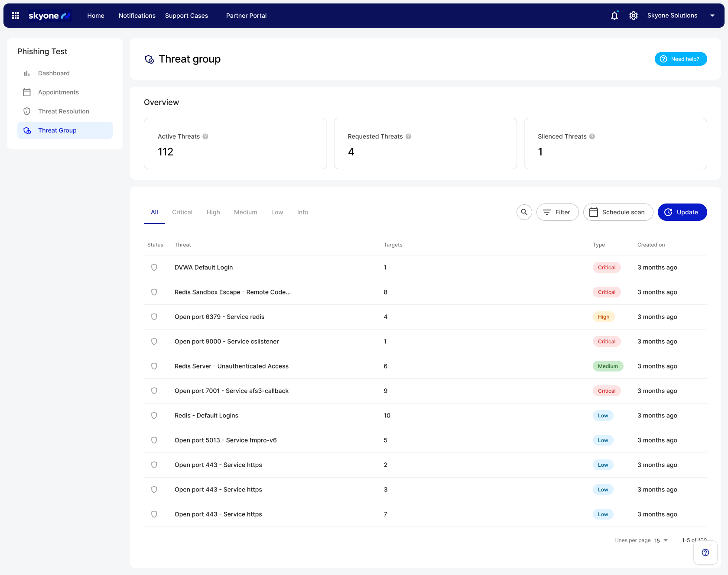Open Support Cases in top menu
This screenshot has width=728, height=575.
186,16
